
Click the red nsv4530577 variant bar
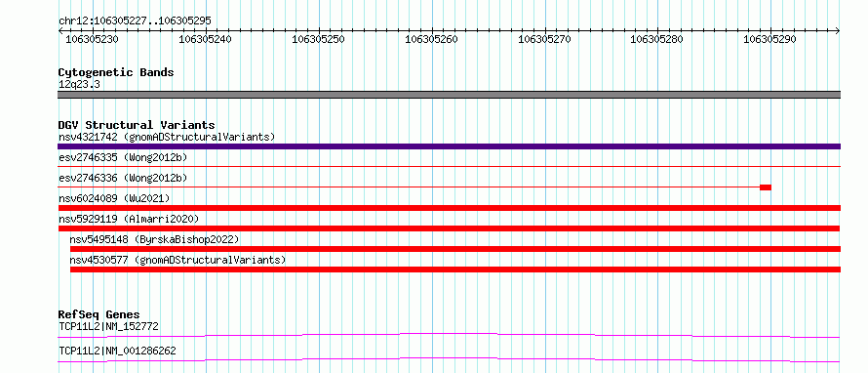click(x=455, y=269)
